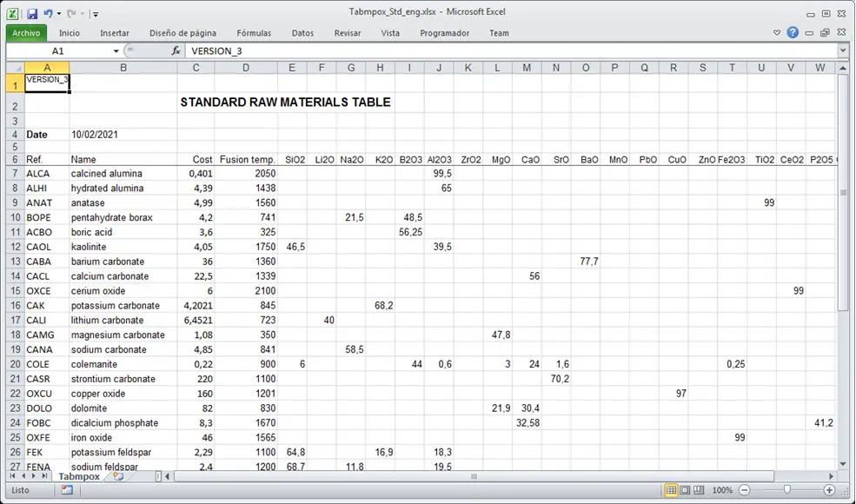Select the Tabmpox sheet tab
This screenshot has width=856, height=504.
[x=79, y=476]
